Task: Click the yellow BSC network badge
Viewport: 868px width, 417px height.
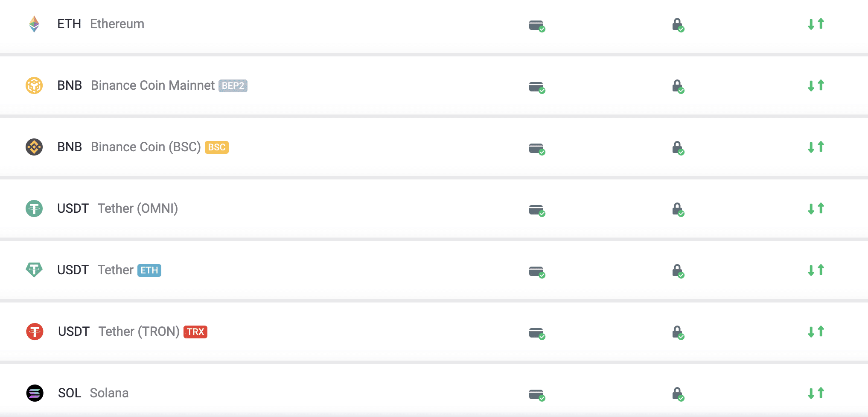Action: [x=217, y=147]
